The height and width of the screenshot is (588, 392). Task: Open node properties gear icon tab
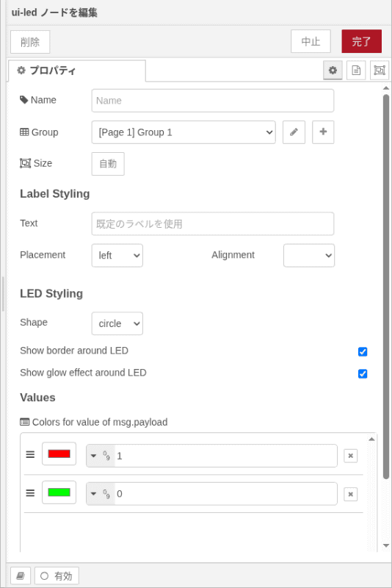click(333, 70)
